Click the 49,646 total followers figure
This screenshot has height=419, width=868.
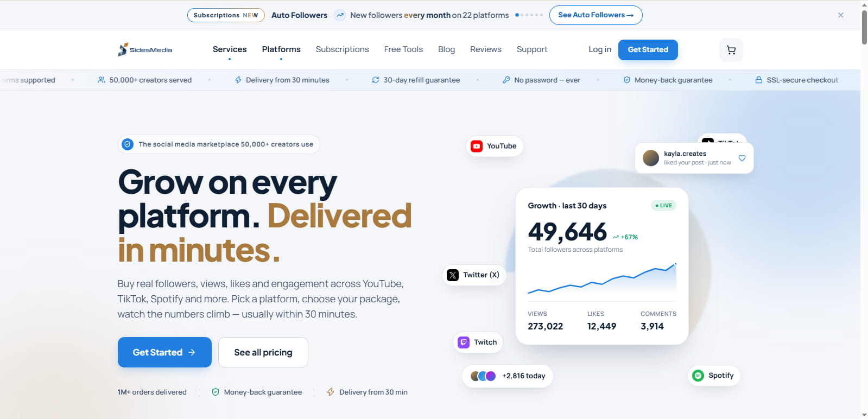[567, 232]
